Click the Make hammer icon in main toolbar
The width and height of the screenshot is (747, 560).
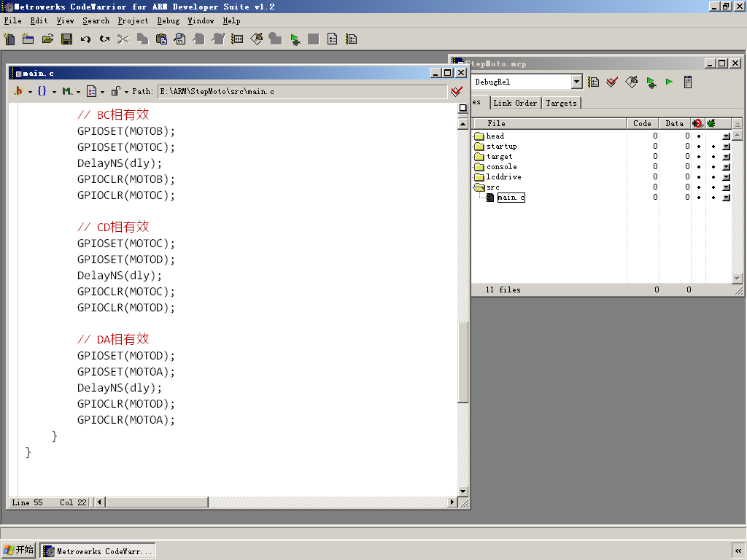[256, 39]
